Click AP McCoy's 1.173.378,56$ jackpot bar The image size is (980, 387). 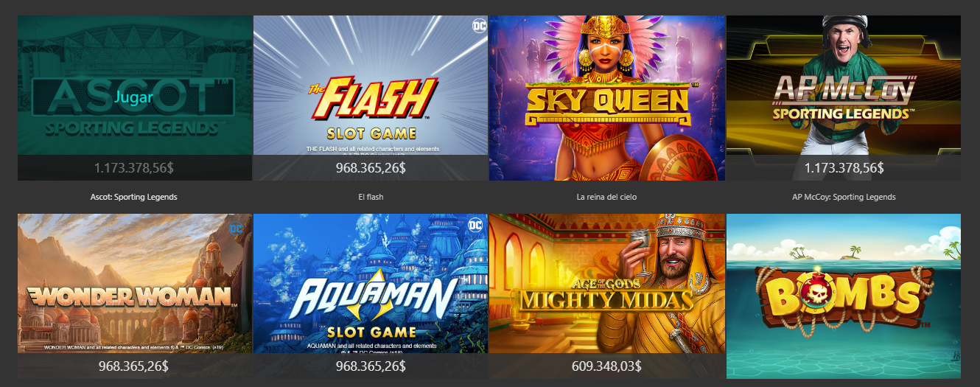[844, 167]
